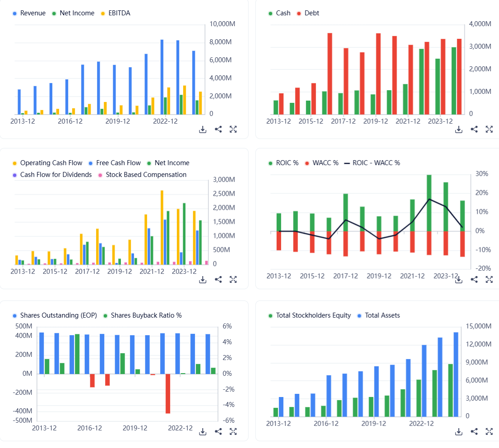Toggle the WACC % legend entry
This screenshot has height=448, width=499.
click(x=322, y=163)
